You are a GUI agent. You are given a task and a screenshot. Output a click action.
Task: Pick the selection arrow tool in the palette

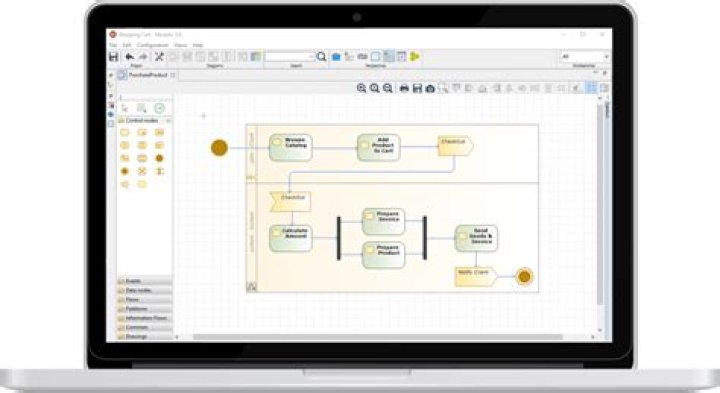[x=125, y=108]
